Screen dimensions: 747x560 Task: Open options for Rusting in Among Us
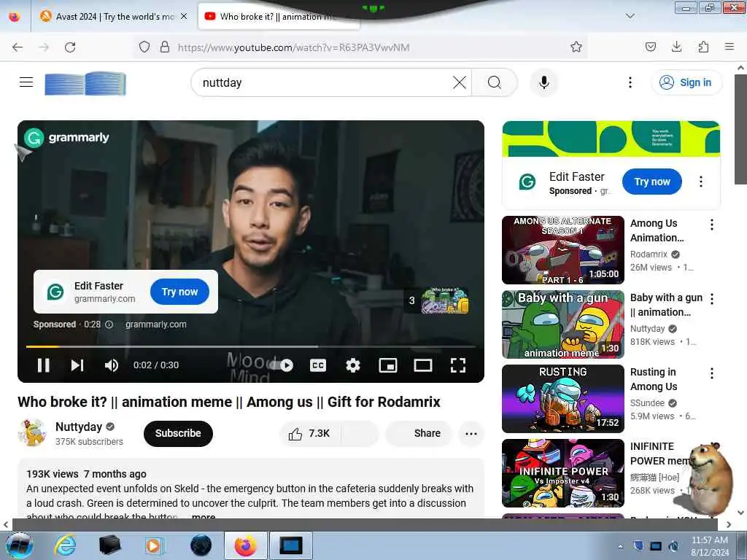[x=712, y=373]
